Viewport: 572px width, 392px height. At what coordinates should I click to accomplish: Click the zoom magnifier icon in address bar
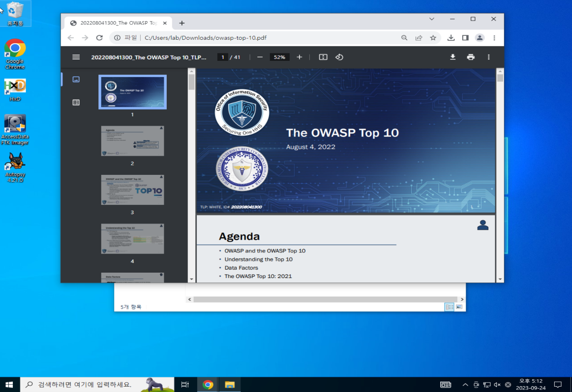point(404,38)
